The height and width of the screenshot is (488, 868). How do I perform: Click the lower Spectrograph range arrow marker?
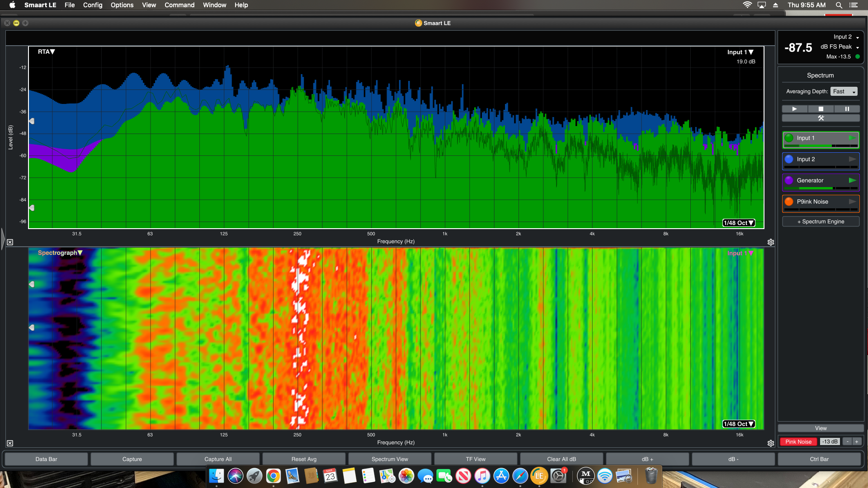[x=32, y=328]
